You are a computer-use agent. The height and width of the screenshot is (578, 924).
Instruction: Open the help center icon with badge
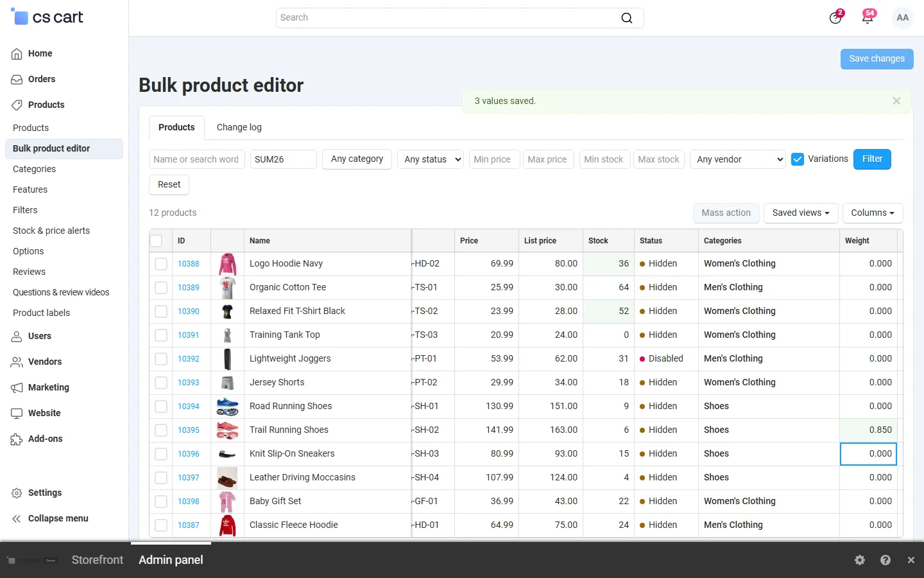coord(835,17)
